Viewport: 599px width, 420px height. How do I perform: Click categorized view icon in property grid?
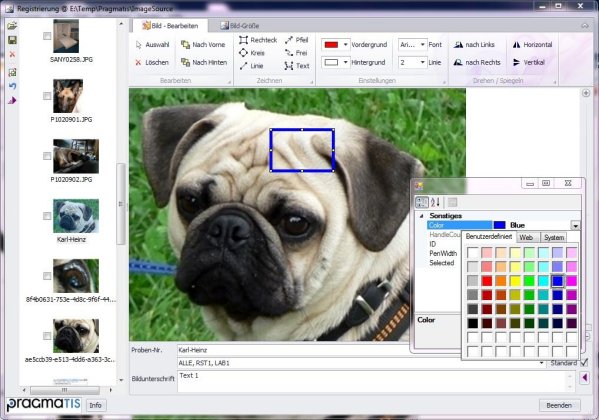[x=422, y=202]
